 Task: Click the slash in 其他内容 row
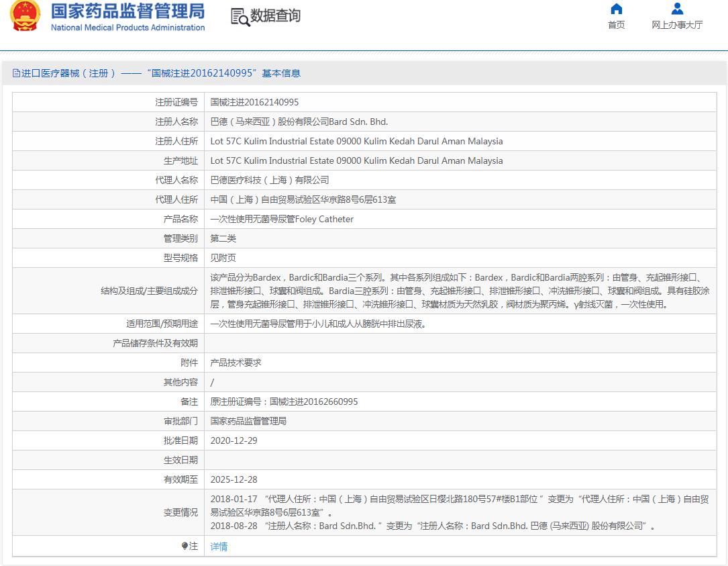pyautogui.click(x=212, y=383)
